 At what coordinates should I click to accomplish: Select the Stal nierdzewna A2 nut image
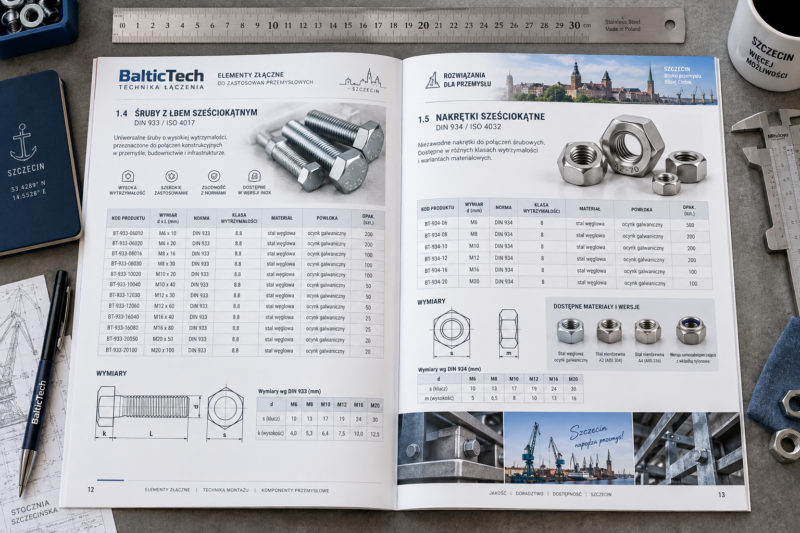pos(609,331)
